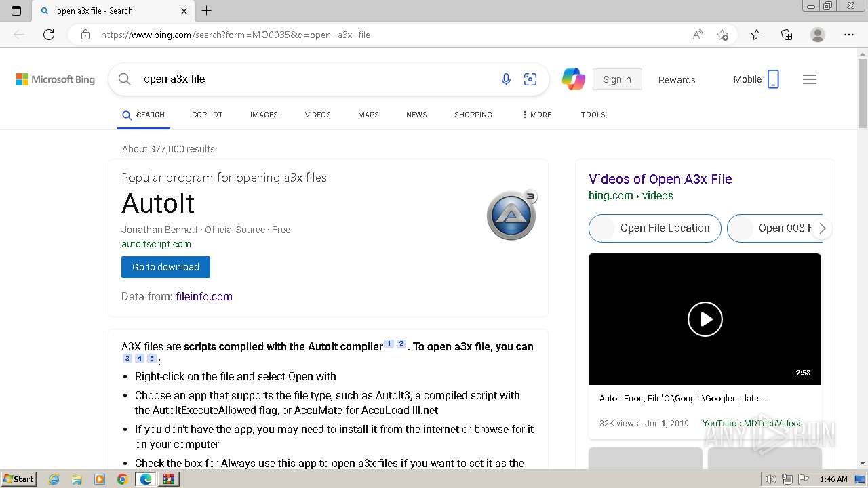Click the AutoIt program title
Image resolution: width=868 pixels, height=488 pixels.
click(x=158, y=203)
